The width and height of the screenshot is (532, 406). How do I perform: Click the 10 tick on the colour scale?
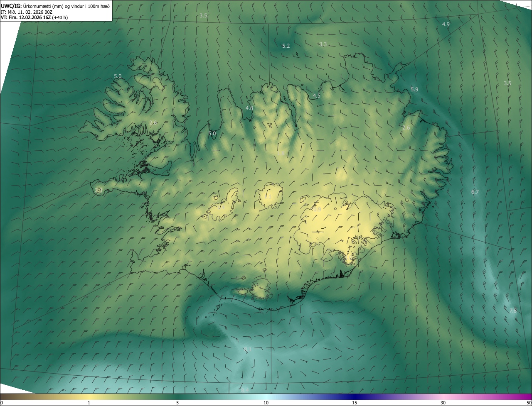pos(266,403)
